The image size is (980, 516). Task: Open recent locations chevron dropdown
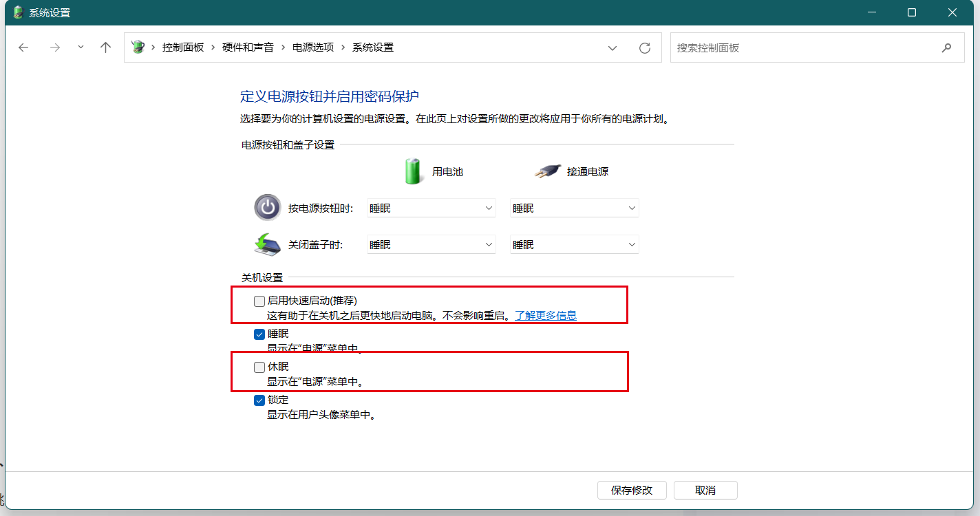click(81, 47)
